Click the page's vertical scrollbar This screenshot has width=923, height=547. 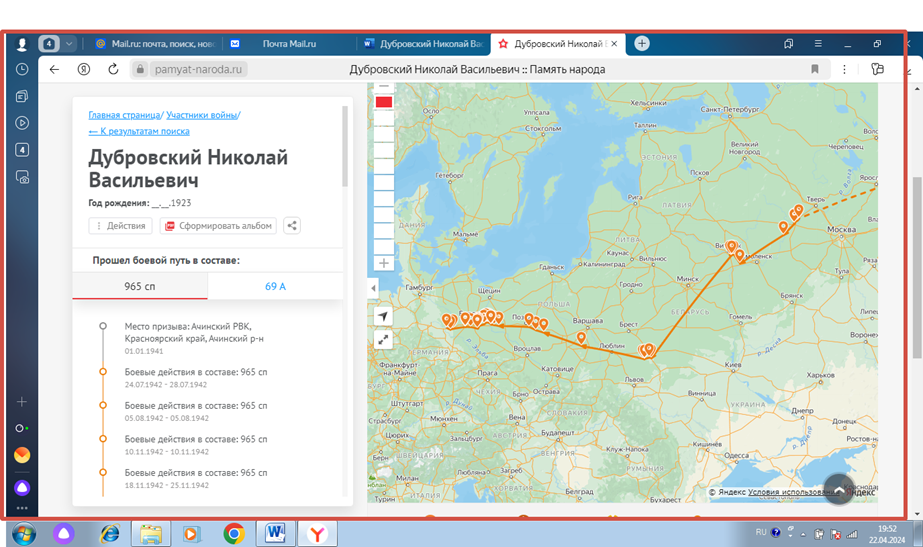pos(917,267)
